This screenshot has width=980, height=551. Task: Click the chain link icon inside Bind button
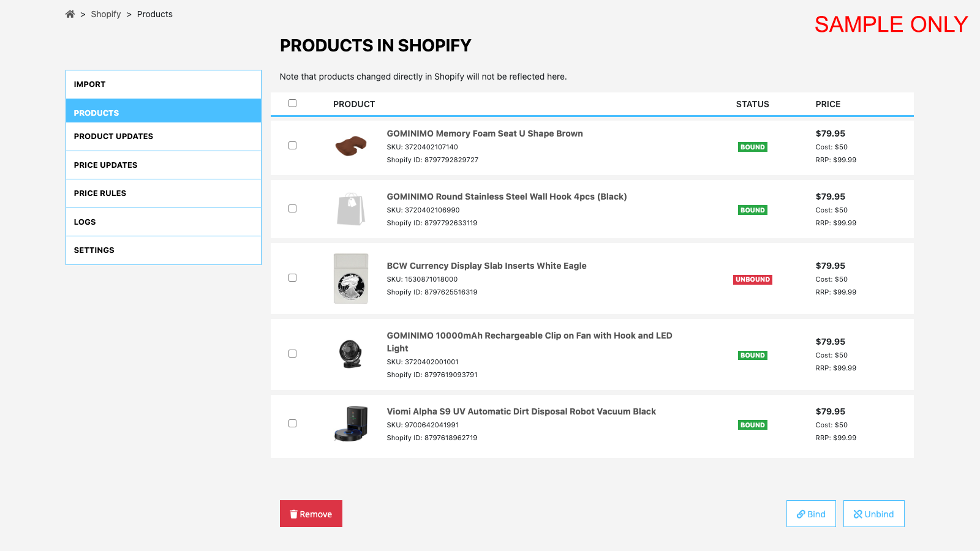tap(801, 514)
